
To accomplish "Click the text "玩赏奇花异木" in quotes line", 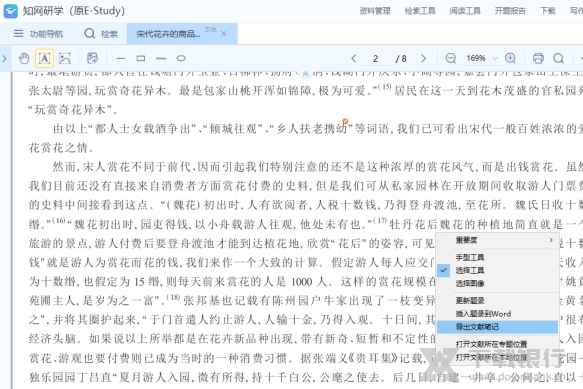I will tap(70, 109).
